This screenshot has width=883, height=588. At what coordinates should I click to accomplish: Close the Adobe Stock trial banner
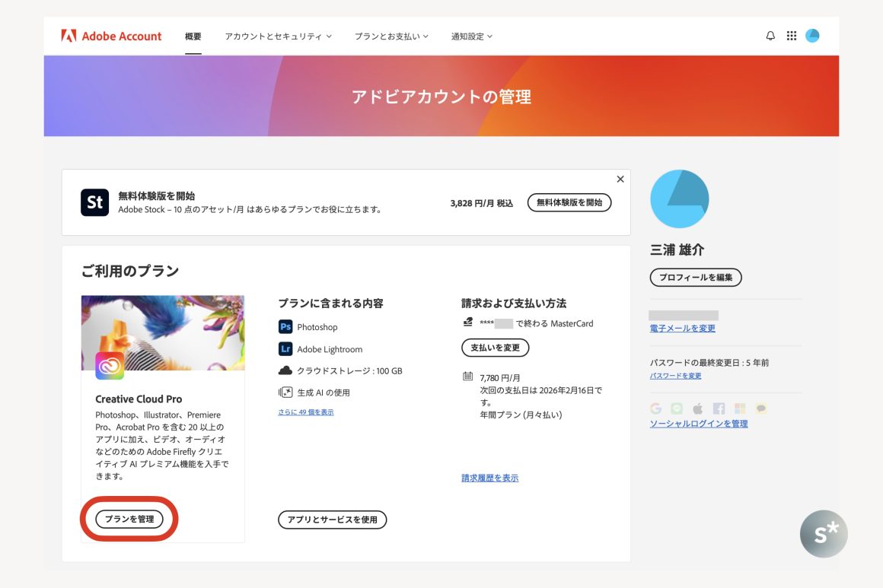620,180
